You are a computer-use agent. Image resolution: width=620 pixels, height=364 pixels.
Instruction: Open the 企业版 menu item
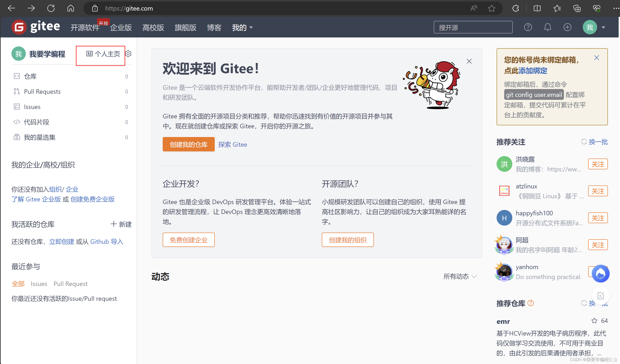(121, 28)
